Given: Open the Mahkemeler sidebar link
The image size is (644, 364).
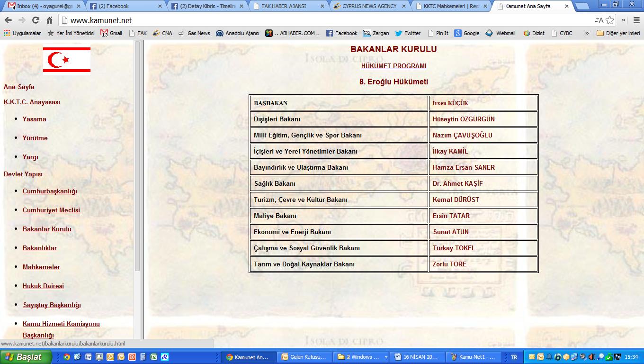Looking at the screenshot, I should [41, 267].
